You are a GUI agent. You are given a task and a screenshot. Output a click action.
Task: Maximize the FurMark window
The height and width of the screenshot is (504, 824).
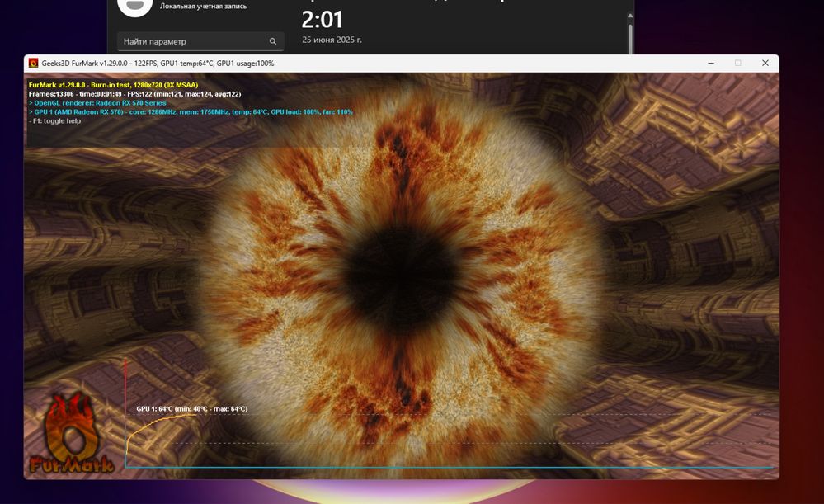(738, 63)
